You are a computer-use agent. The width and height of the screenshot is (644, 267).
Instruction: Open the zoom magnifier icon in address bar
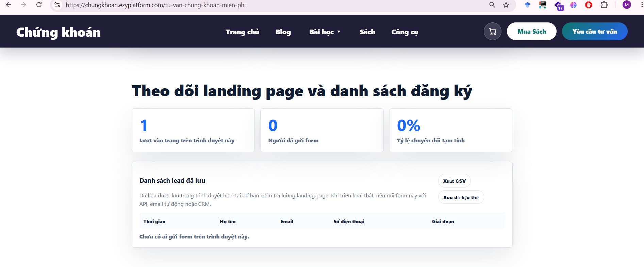tap(492, 5)
